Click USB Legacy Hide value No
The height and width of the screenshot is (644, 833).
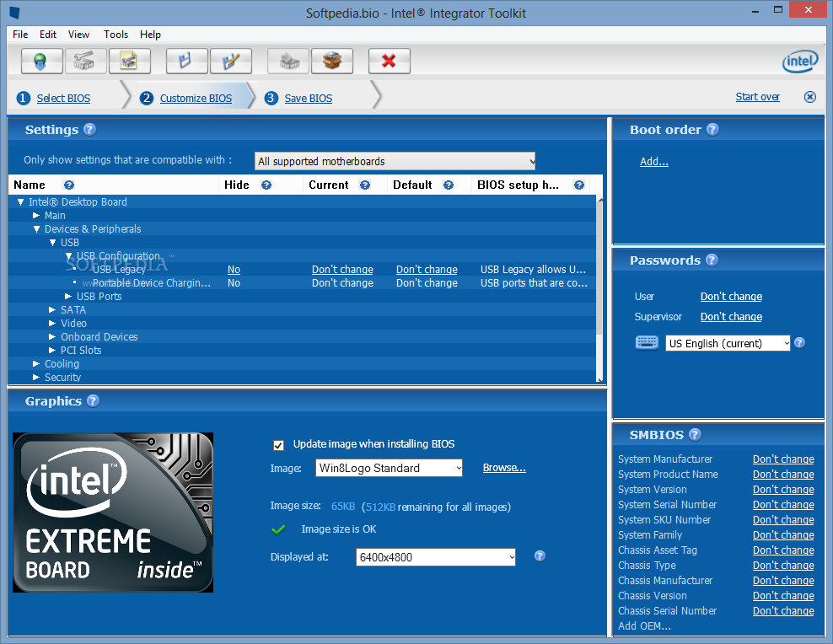(x=234, y=269)
